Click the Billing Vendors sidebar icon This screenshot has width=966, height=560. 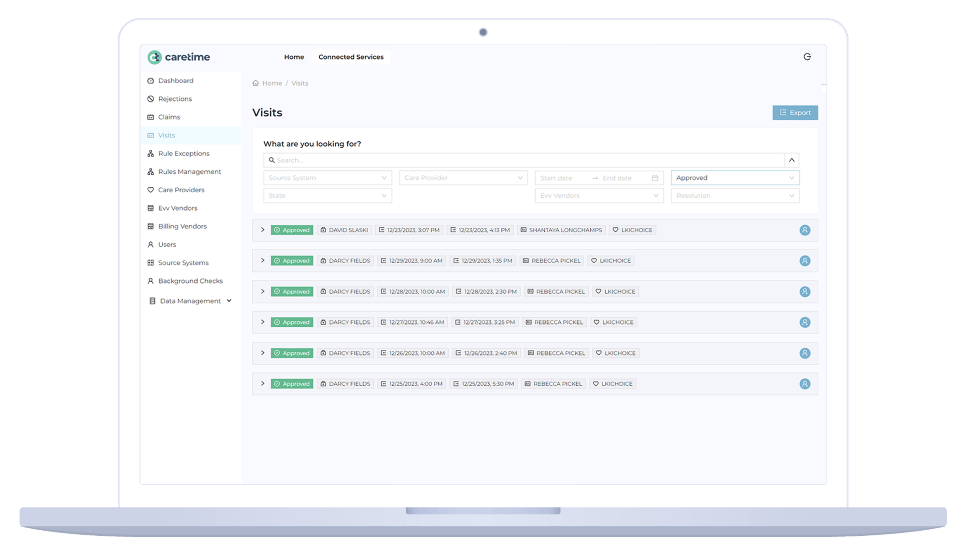[x=151, y=226]
